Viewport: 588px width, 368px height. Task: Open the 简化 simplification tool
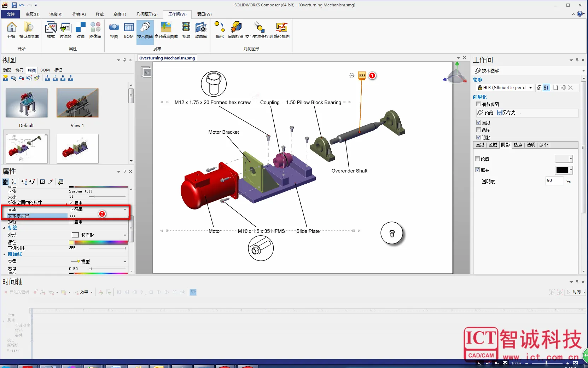pos(220,30)
